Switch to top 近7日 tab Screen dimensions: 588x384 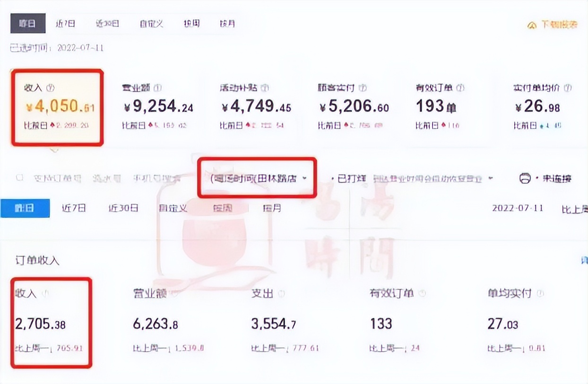[x=65, y=24]
